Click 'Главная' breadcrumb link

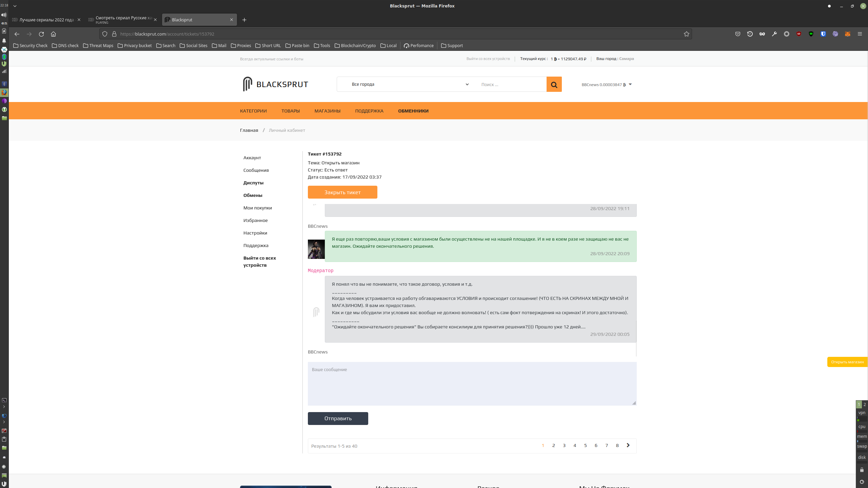249,130
